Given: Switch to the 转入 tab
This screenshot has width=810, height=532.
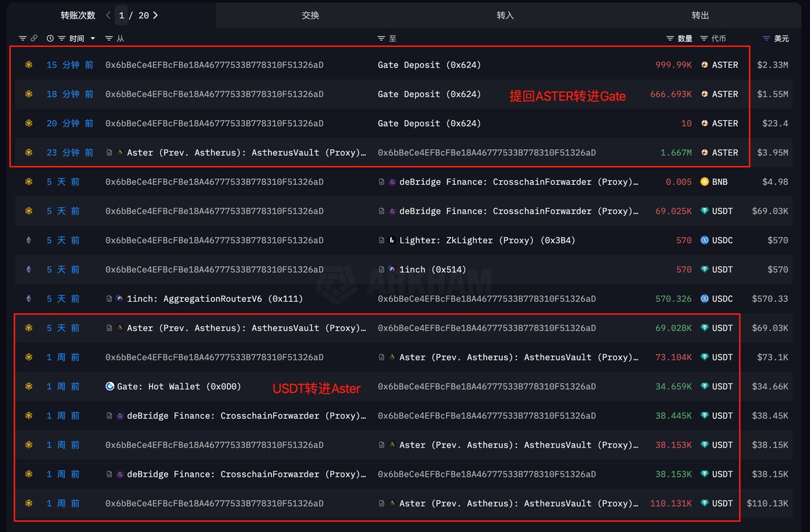Looking at the screenshot, I should coord(505,15).
